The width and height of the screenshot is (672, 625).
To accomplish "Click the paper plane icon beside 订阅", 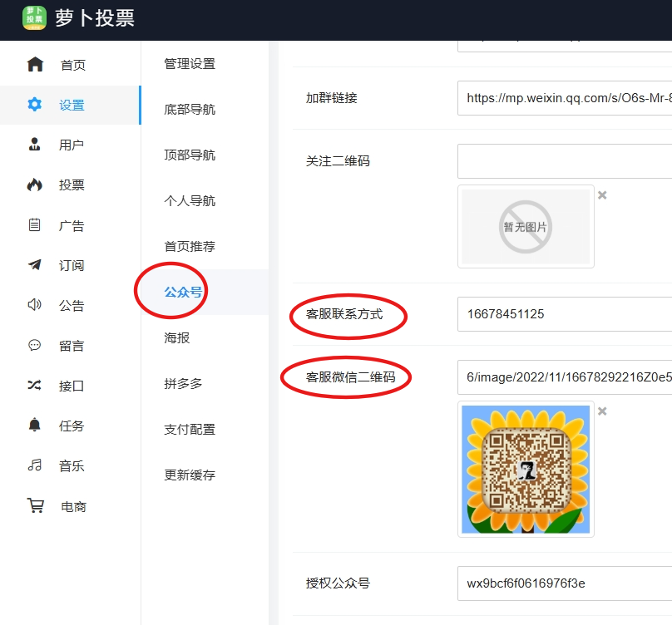I will (35, 265).
